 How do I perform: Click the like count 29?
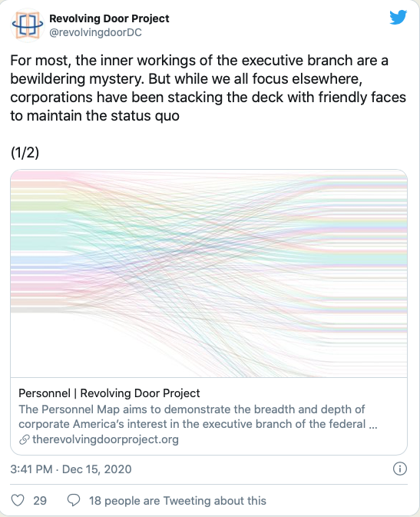click(x=40, y=501)
